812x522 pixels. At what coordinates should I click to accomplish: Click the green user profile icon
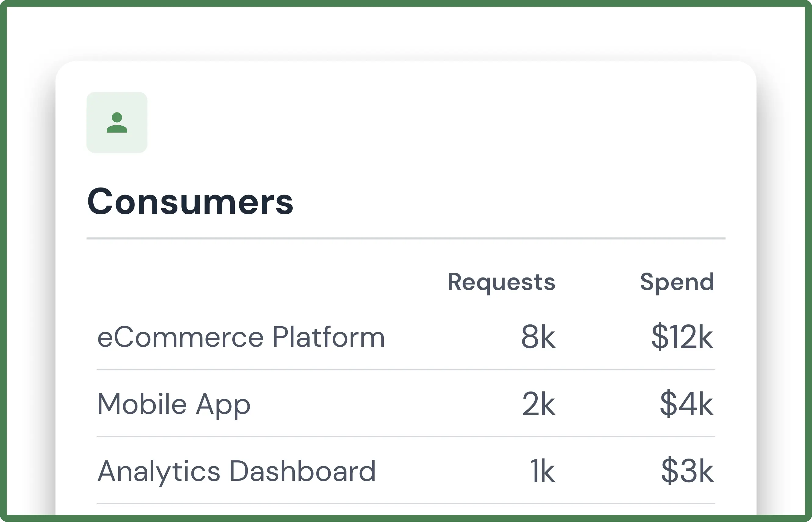click(116, 122)
